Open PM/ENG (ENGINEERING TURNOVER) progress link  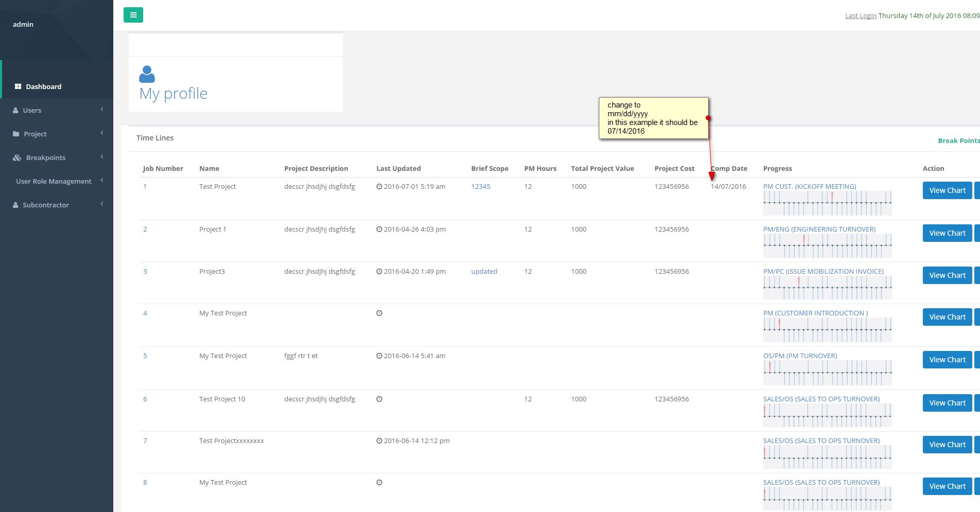819,229
